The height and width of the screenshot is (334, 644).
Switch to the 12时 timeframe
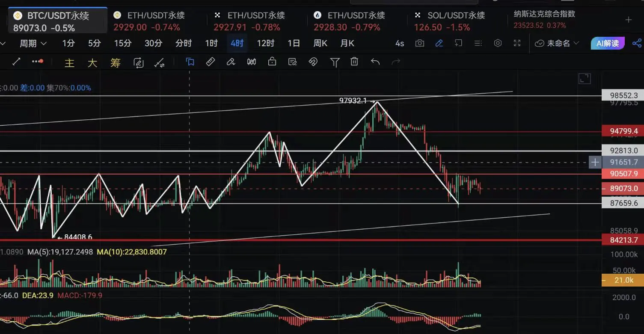266,43
